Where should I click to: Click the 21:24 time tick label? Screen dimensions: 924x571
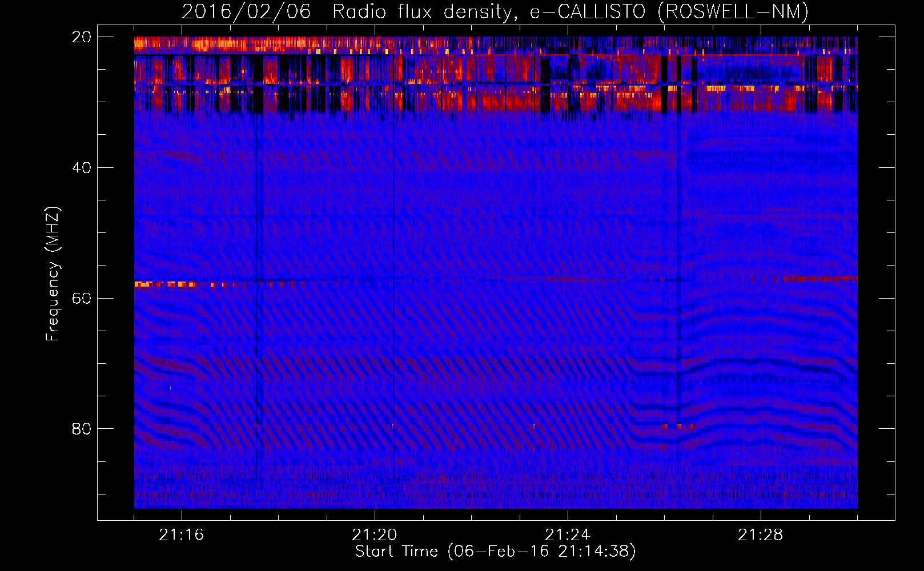click(x=568, y=535)
